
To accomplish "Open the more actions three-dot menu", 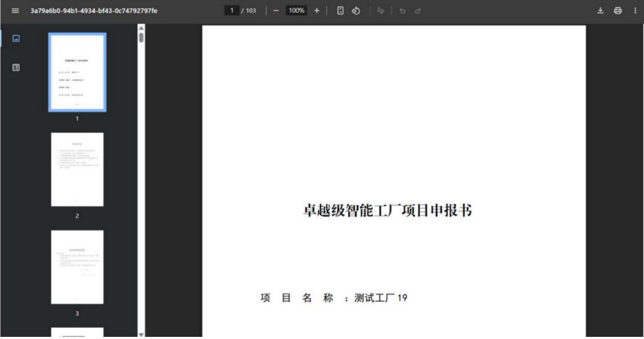I will point(635,11).
